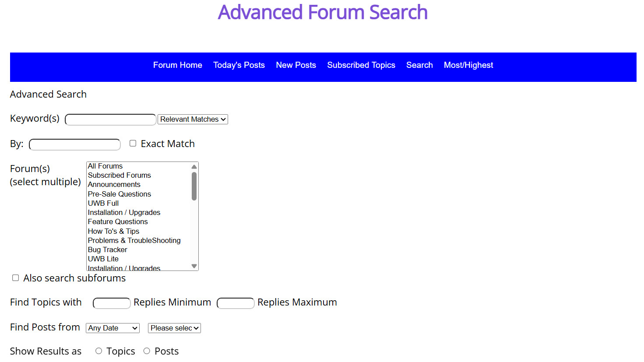Select Topics radio button
The height and width of the screenshot is (362, 644).
[99, 351]
